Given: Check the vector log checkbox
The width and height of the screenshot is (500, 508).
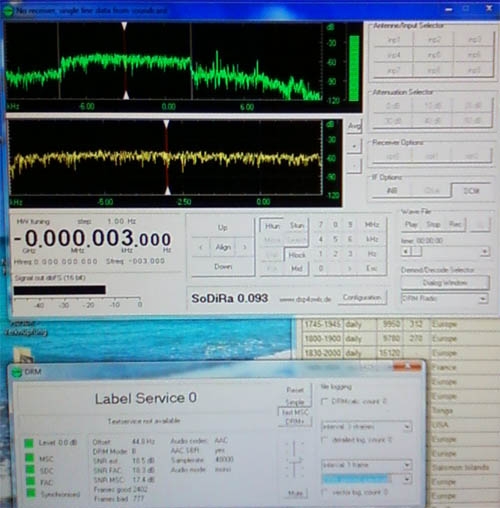Looking at the screenshot, I should pos(324,492).
